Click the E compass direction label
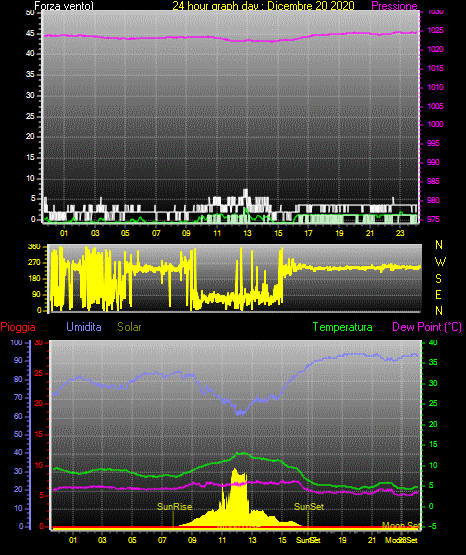Screen dimensions: 466x555 point(438,294)
